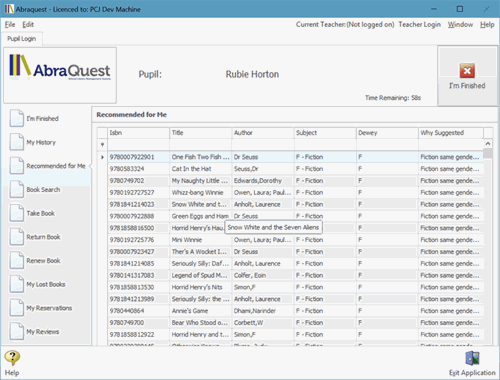Open the Help menu in menu bar
This screenshot has width=500, height=380.
click(487, 24)
